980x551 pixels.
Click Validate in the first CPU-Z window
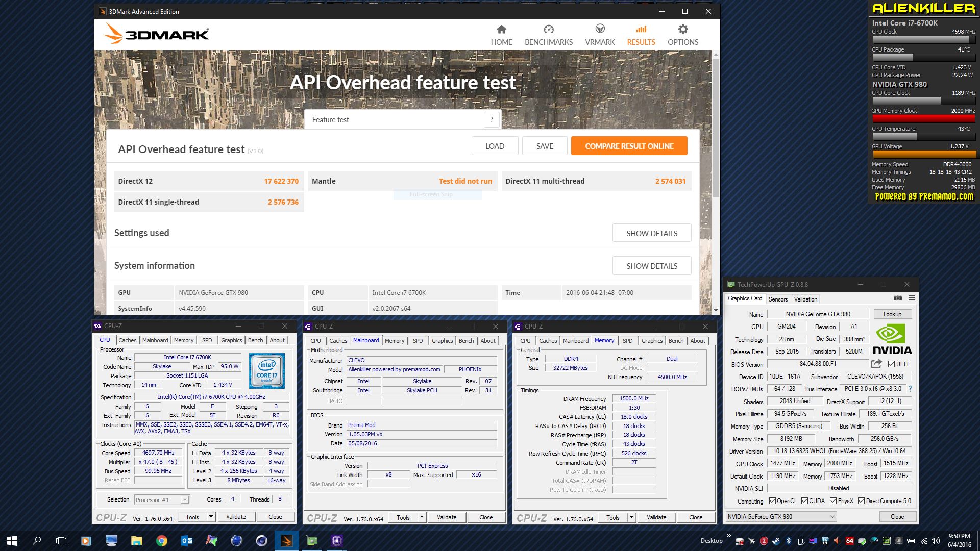click(236, 517)
